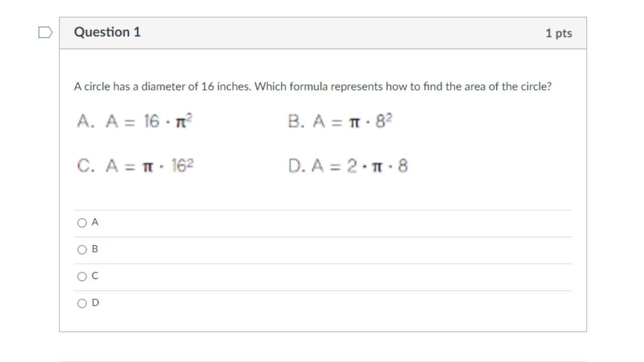The width and height of the screenshot is (644, 362).
Task: Click formula option A = π · 8²
Action: (340, 121)
